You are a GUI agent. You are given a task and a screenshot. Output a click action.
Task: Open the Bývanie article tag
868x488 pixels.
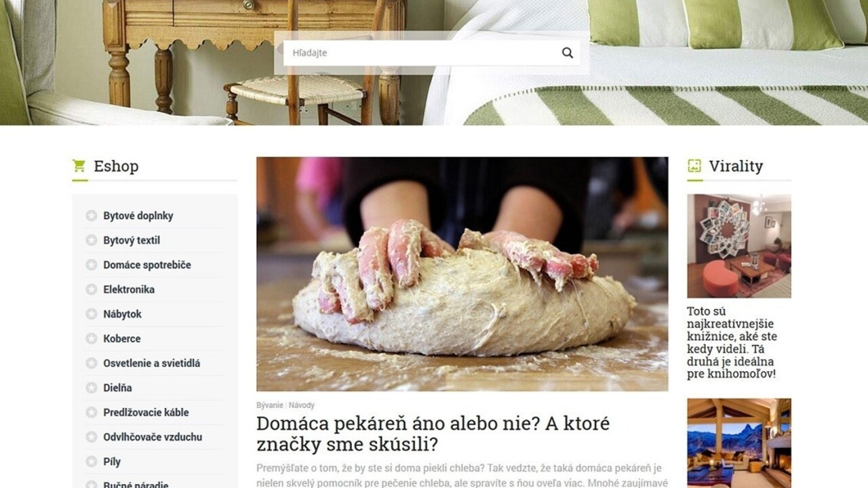tap(269, 405)
